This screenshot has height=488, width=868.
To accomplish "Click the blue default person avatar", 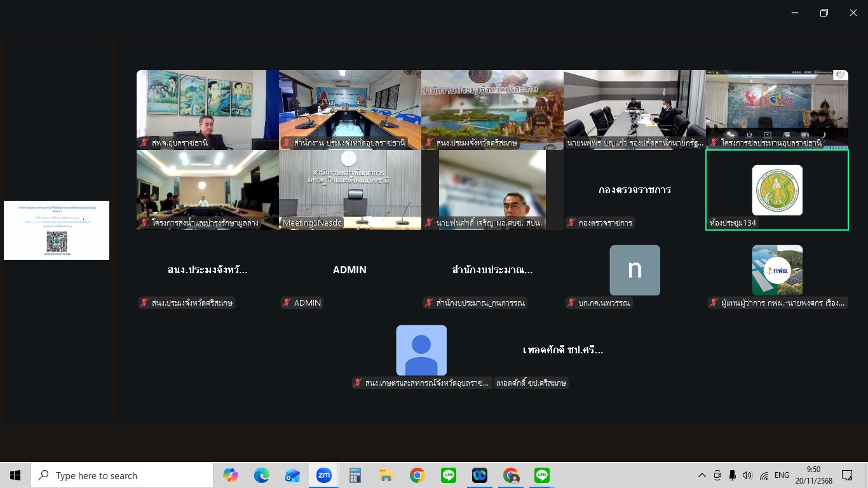I will point(421,350).
